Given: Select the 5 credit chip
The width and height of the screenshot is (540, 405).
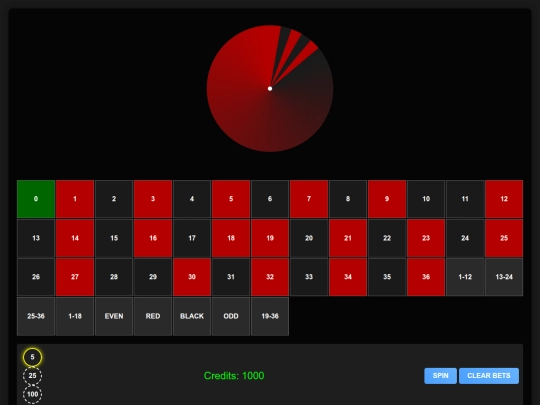Looking at the screenshot, I should coord(32,357).
